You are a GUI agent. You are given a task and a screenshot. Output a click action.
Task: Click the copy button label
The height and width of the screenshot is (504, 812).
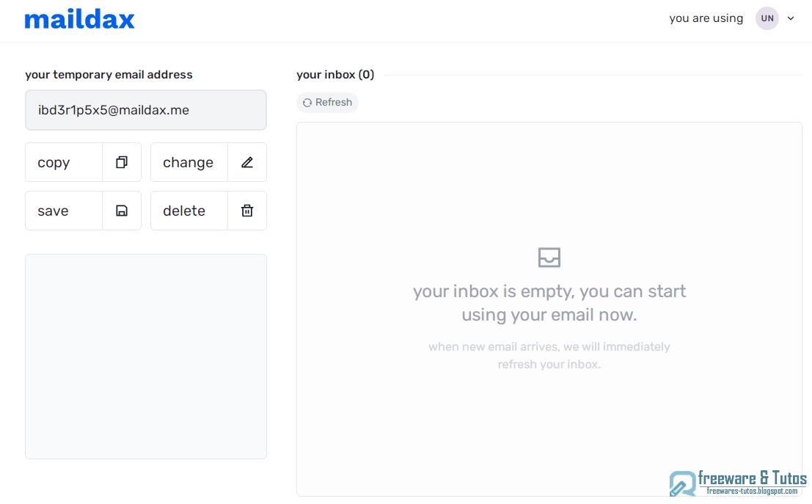click(54, 163)
